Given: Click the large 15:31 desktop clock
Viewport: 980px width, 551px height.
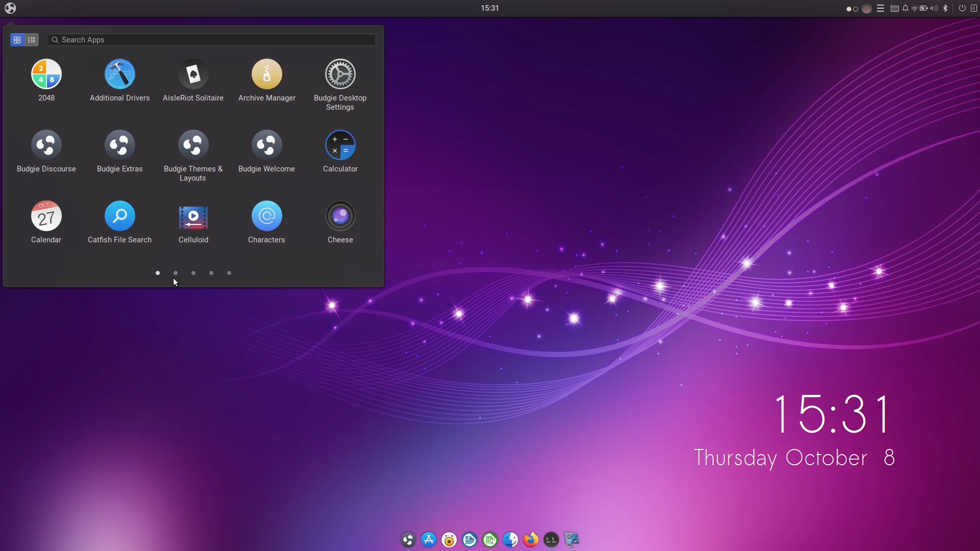Looking at the screenshot, I should click(833, 414).
